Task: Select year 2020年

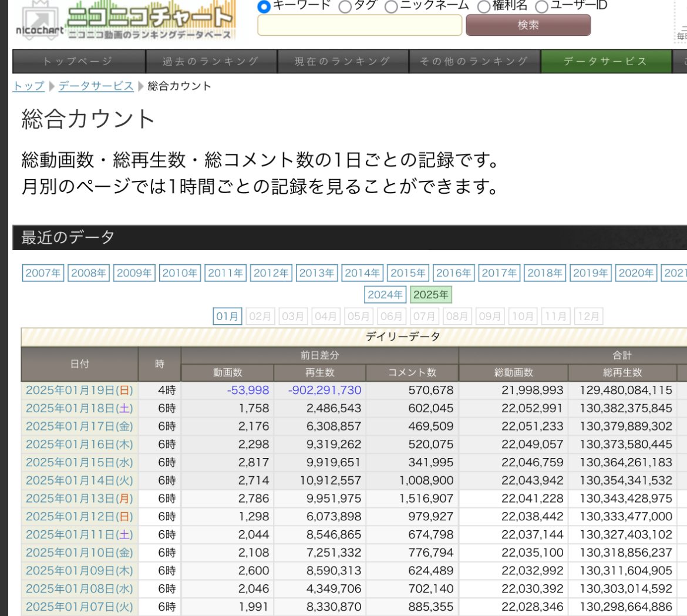Action: pos(636,273)
